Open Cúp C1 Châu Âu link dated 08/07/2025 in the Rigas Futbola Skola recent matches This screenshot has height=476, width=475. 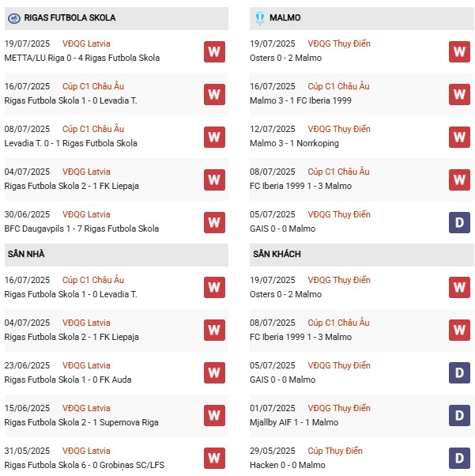[96, 129]
